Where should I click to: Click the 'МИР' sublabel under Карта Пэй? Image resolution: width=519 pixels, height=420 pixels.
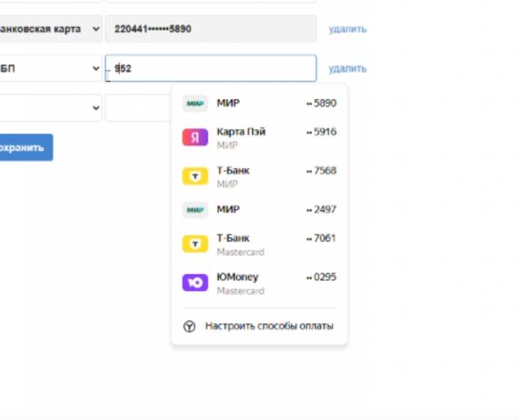tap(227, 145)
